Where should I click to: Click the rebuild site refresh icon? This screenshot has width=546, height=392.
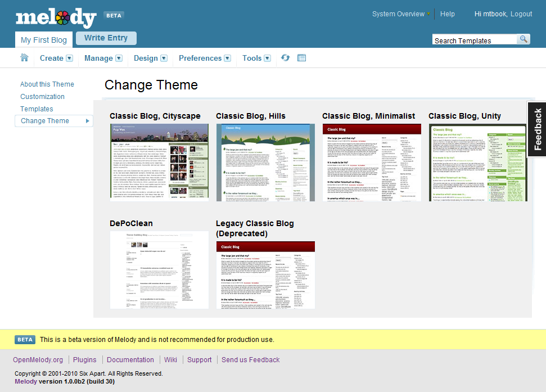(x=285, y=58)
